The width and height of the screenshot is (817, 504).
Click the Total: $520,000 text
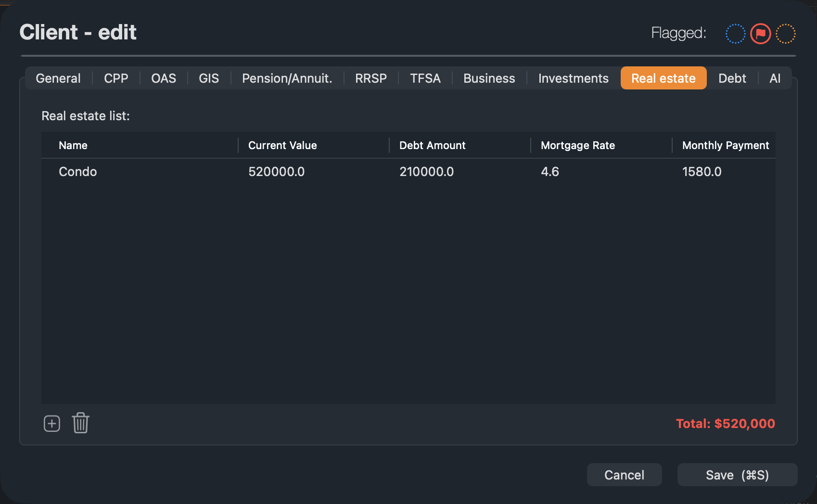726,424
